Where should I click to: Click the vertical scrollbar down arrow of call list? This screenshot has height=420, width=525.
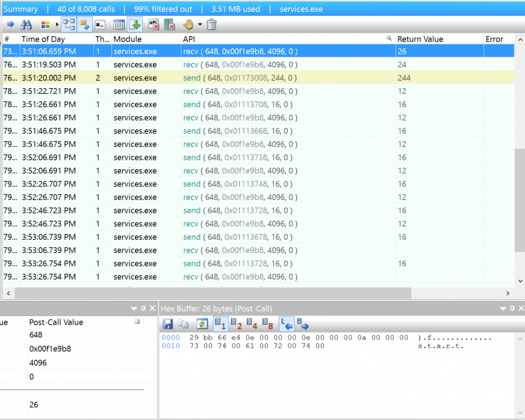[x=520, y=281]
